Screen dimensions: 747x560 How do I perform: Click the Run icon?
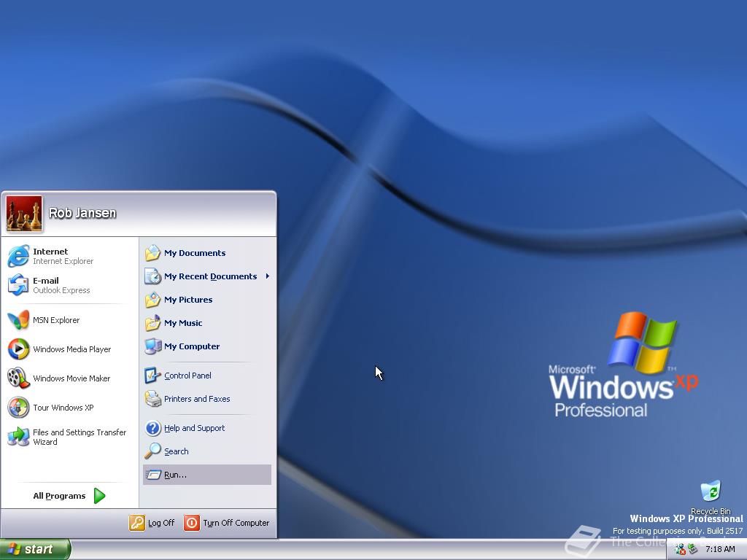click(153, 475)
